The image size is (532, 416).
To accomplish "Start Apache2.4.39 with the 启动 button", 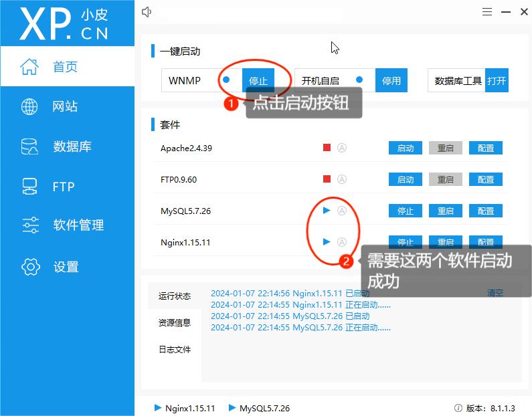I will point(406,148).
